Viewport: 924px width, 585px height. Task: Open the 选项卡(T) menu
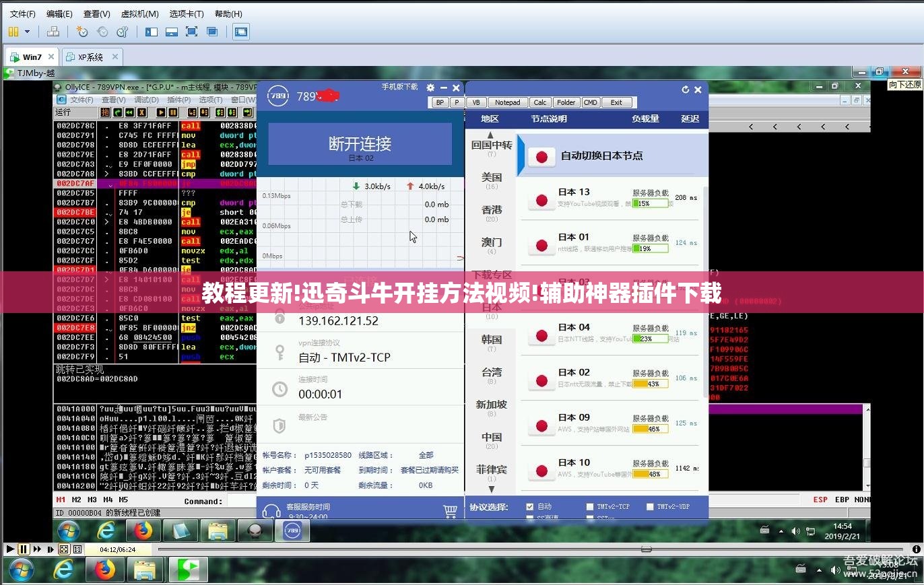[187, 13]
